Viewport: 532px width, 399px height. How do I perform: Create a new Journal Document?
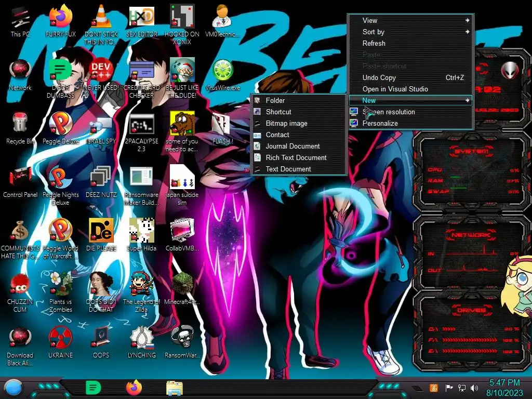point(299,146)
